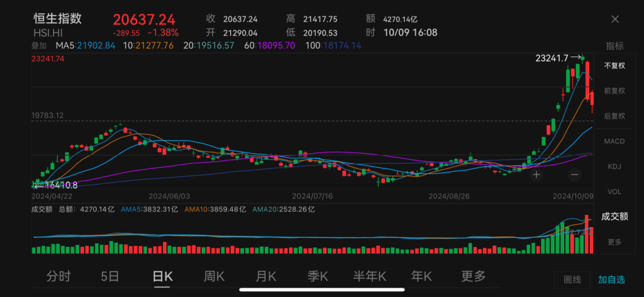Screen dimensions: 644x297
Task: Click the AMA5 value 3832.31亿
Action: point(159,209)
